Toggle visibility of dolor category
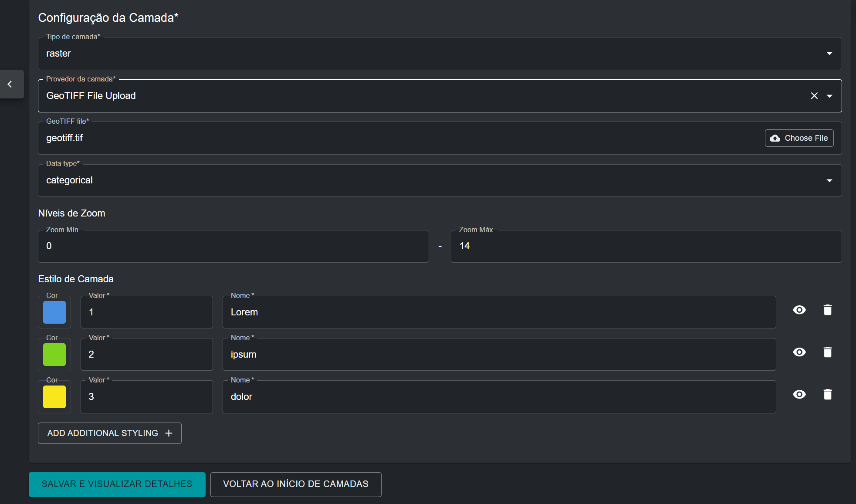 click(x=799, y=394)
